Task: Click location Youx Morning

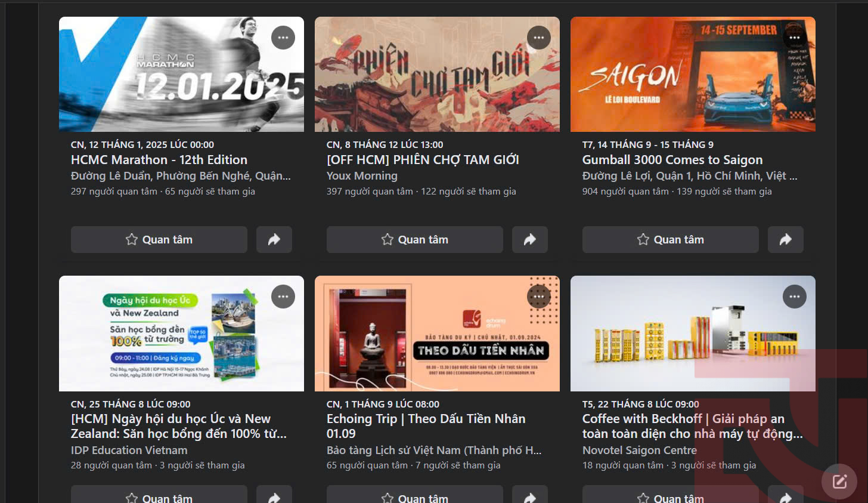Action: (362, 176)
